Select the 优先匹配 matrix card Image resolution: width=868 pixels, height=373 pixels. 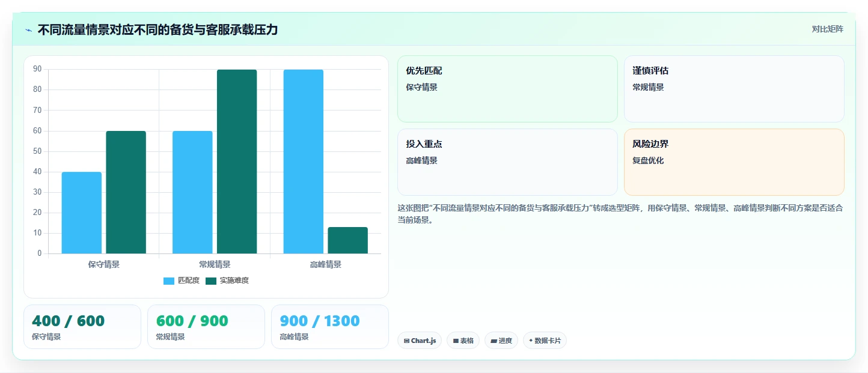(x=507, y=89)
